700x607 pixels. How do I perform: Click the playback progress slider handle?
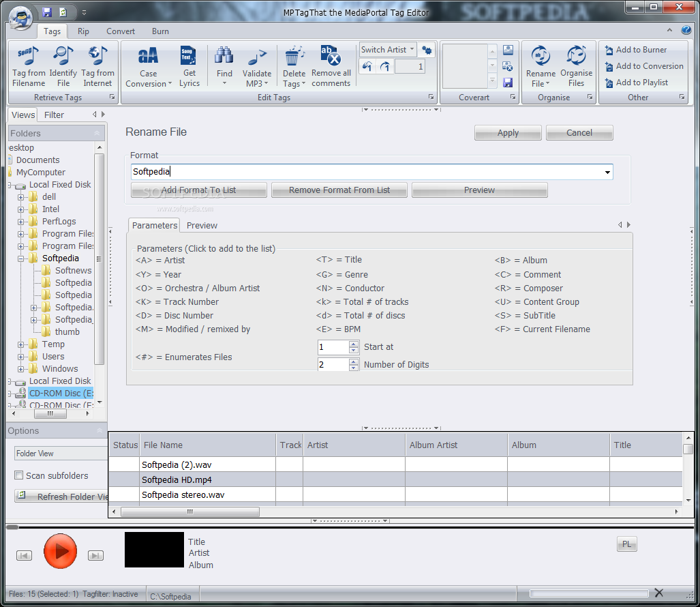pos(12,527)
